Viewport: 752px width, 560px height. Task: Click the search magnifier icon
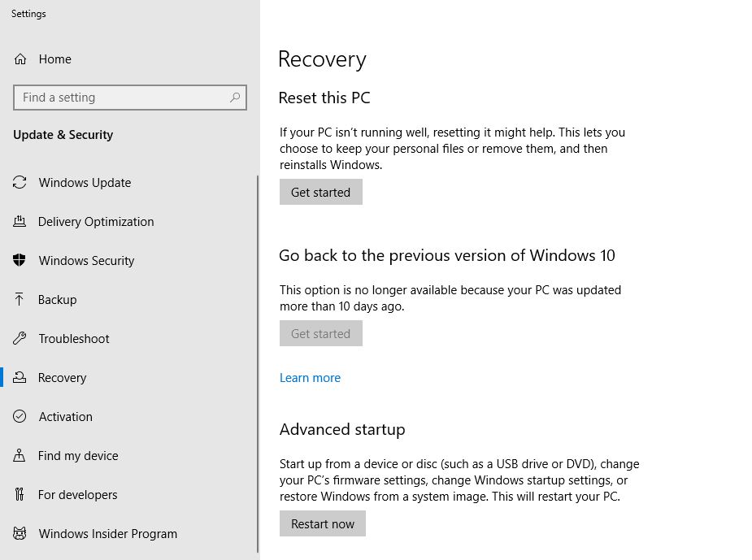coord(234,98)
